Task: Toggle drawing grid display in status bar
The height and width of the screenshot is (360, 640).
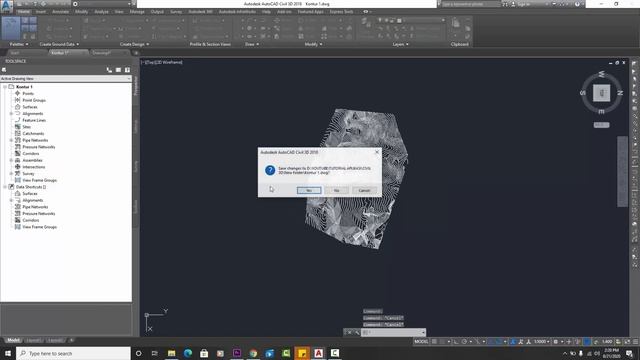Action: click(x=434, y=342)
